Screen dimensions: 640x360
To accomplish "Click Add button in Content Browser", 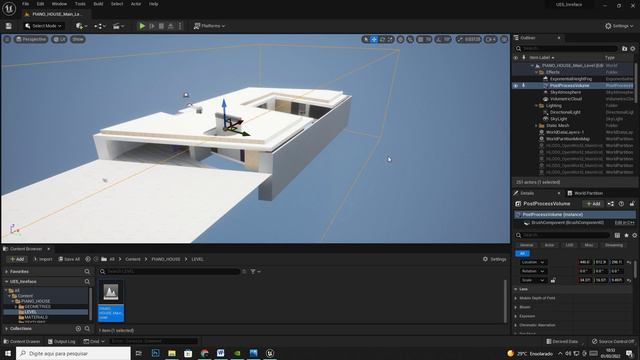I will pos(17,259).
